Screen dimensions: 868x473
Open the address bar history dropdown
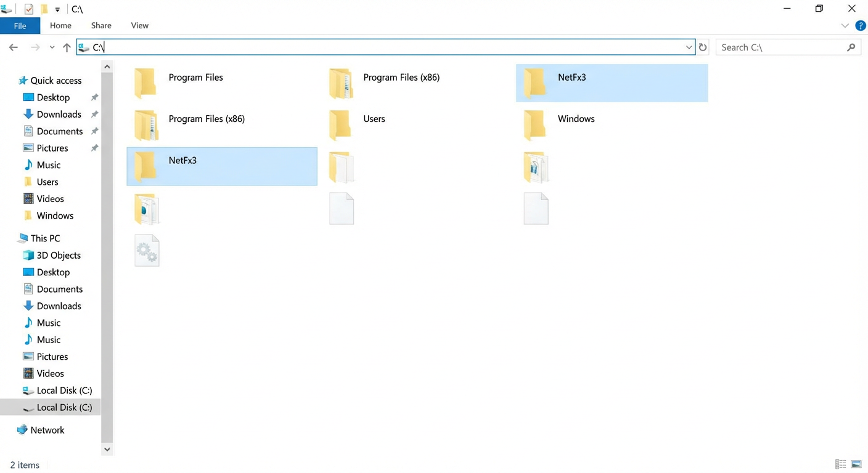coord(689,47)
